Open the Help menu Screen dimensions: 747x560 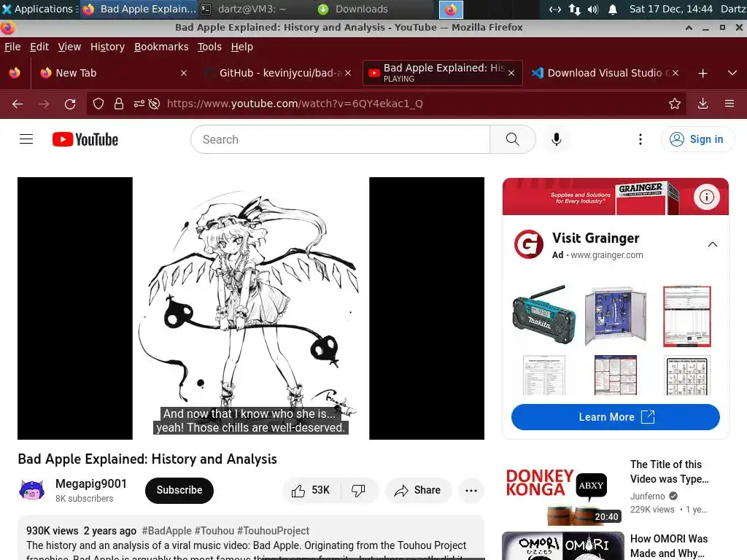click(x=242, y=47)
